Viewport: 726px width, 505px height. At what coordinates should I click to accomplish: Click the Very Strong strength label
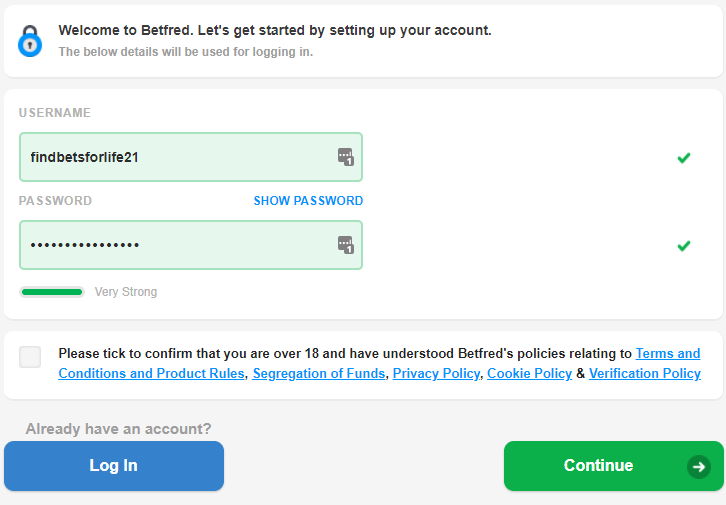point(126,292)
